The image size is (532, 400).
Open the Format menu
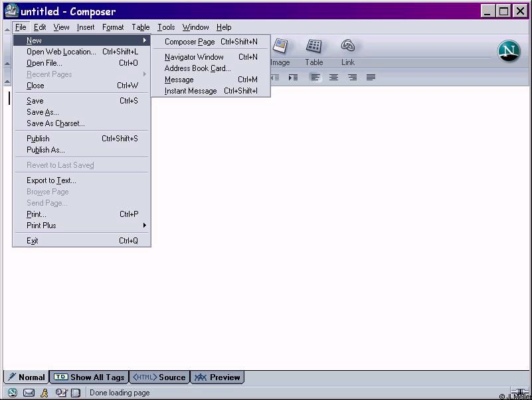coord(113,27)
